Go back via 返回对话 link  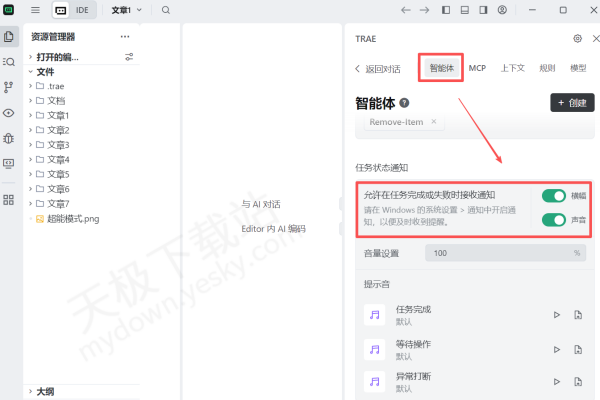coord(379,69)
